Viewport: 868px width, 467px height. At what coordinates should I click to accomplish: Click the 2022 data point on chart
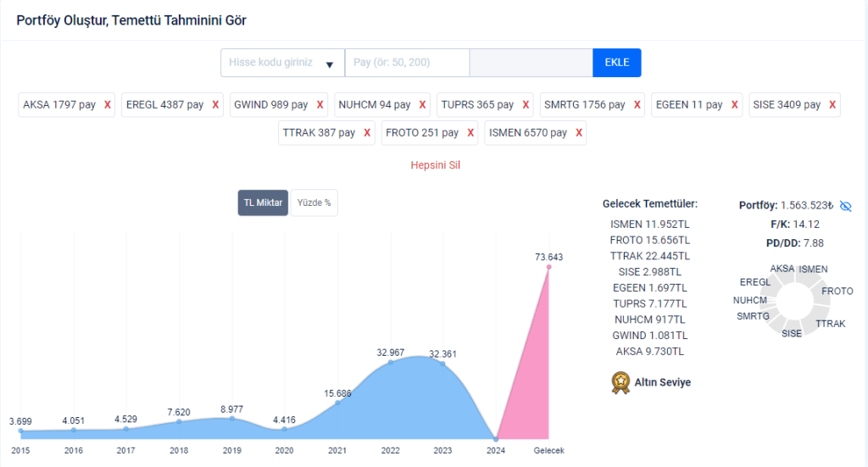pyautogui.click(x=391, y=362)
